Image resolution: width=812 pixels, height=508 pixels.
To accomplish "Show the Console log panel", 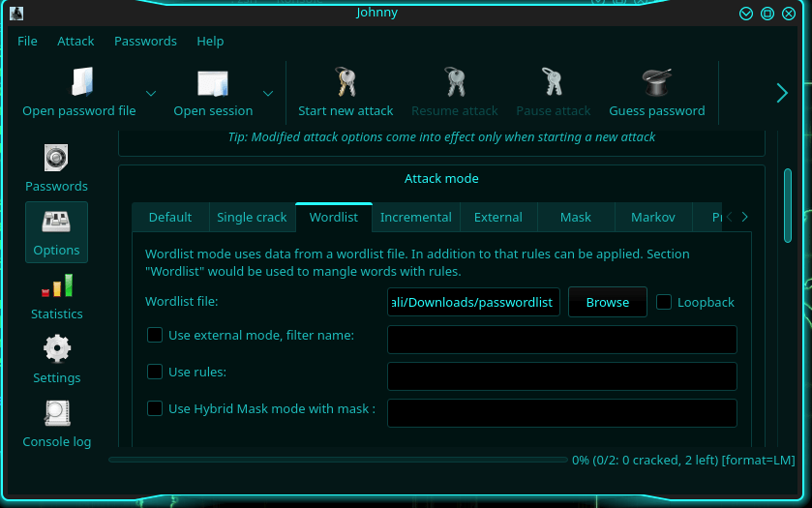I will (56, 423).
